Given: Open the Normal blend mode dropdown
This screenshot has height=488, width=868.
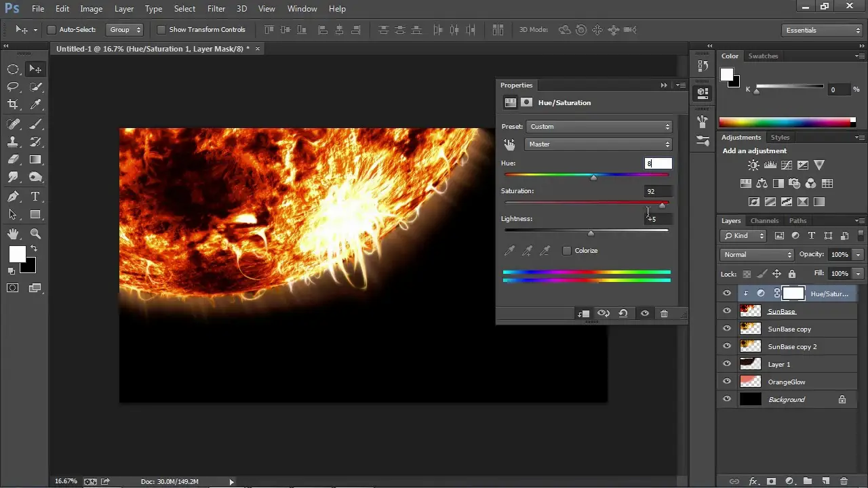Looking at the screenshot, I should [x=757, y=255].
